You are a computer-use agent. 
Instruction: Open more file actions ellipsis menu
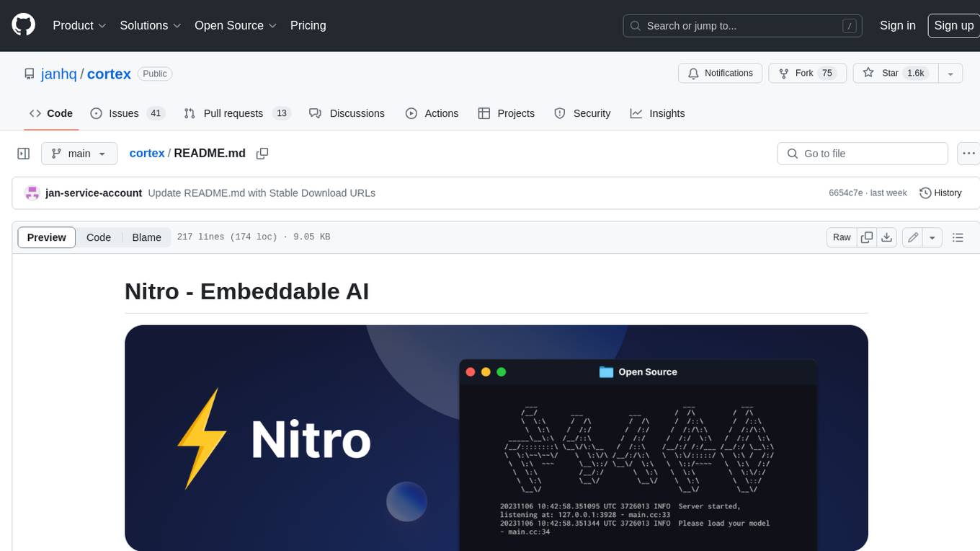point(968,154)
